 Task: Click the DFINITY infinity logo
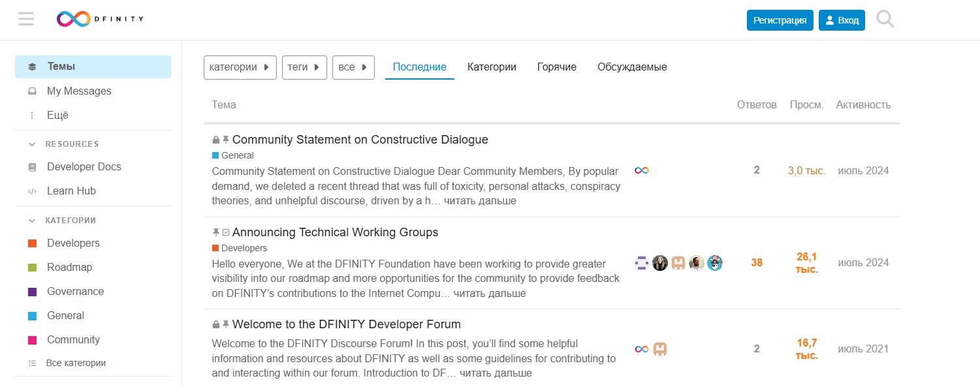pyautogui.click(x=73, y=20)
